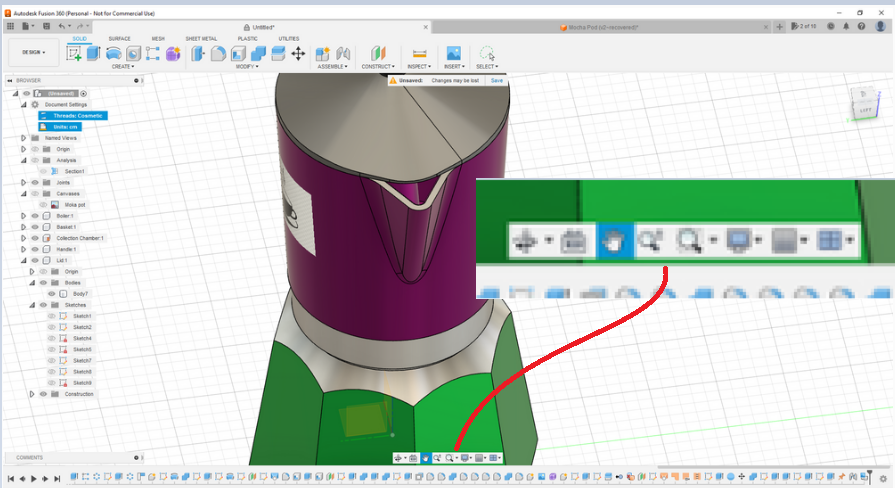
Task: Expand the Boiler:1 component node
Action: tap(23, 216)
